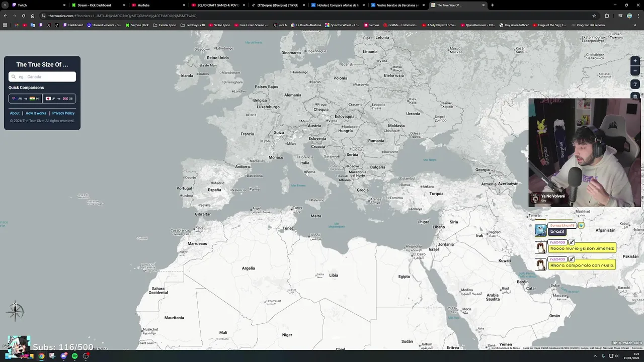The image size is (644, 362).
Task: Open Free Green Screen bookmark
Action: coord(252,25)
